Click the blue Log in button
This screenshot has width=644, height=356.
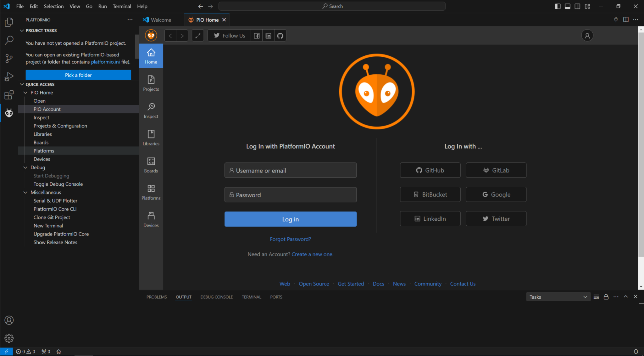pyautogui.click(x=290, y=219)
